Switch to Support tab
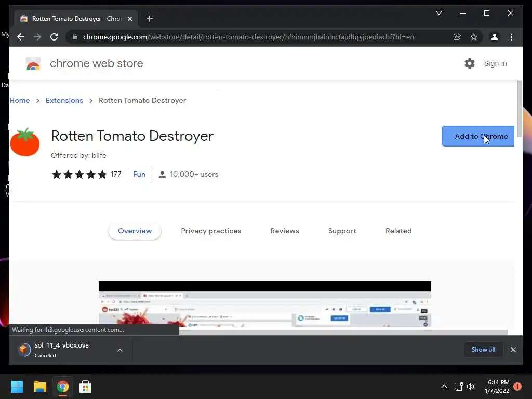The image size is (532, 399). tap(342, 231)
